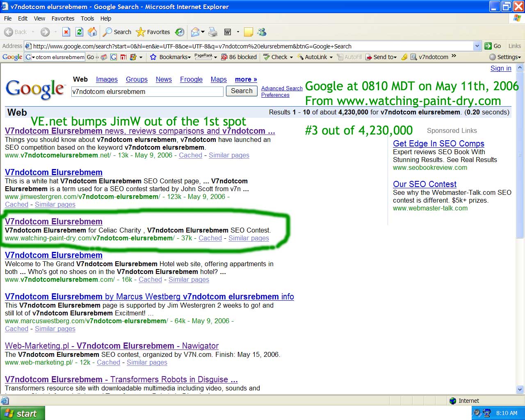The height and width of the screenshot is (420, 525).
Task: Expand the Bookmarks dropdown in Google Toolbar
Action: tap(171, 57)
